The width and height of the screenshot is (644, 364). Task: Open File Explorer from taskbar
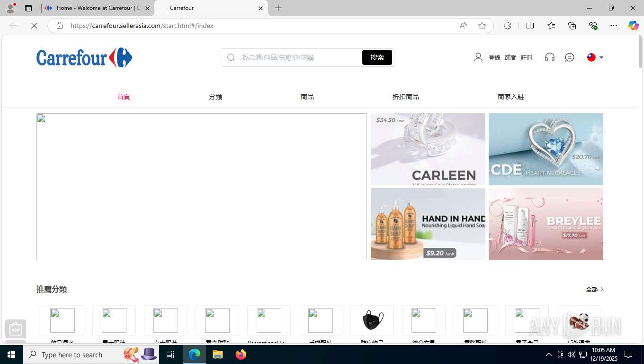(217, 355)
